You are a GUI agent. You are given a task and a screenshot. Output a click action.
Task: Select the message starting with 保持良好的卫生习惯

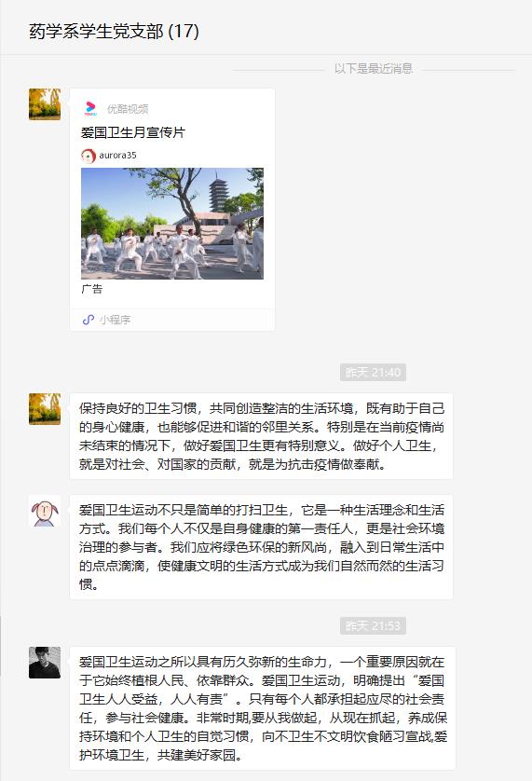(x=261, y=436)
